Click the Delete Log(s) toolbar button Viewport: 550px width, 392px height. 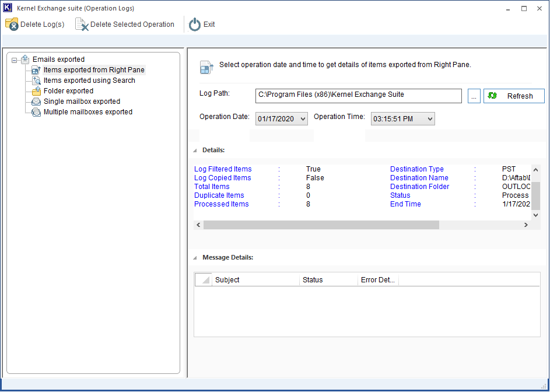click(35, 24)
